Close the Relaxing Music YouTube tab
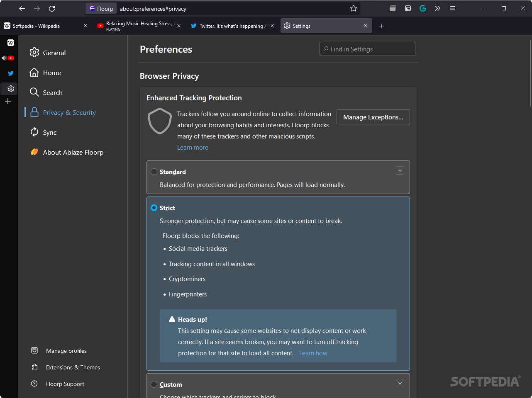This screenshot has width=532, height=398. (x=179, y=26)
